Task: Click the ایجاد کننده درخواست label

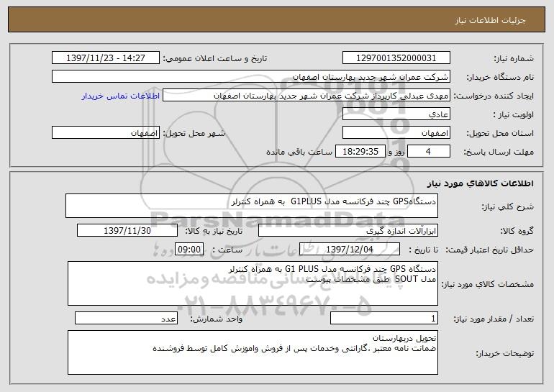Action: (x=494, y=96)
